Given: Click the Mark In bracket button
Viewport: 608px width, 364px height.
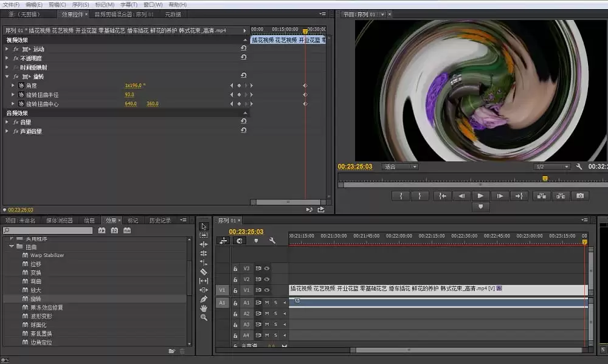Looking at the screenshot, I should click(400, 196).
